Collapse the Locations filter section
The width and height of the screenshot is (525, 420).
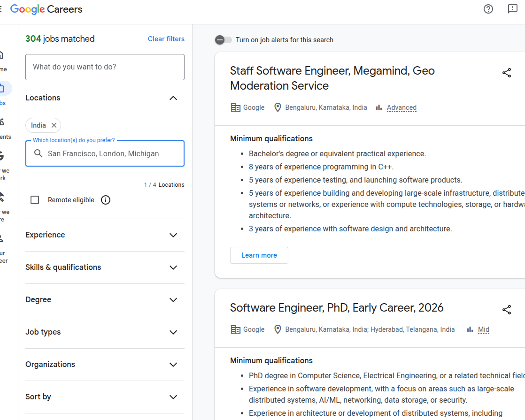173,98
